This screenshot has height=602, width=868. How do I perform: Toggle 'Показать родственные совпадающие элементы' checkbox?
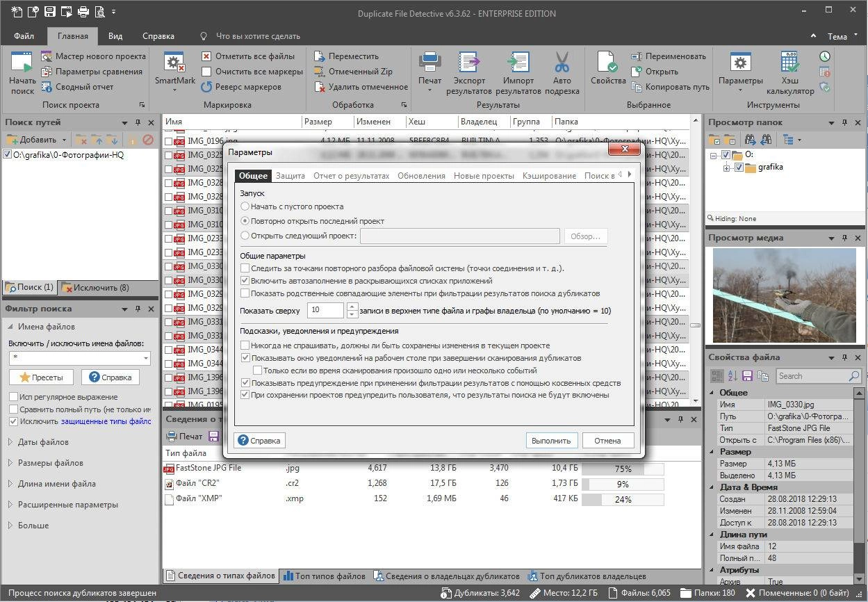[245, 293]
